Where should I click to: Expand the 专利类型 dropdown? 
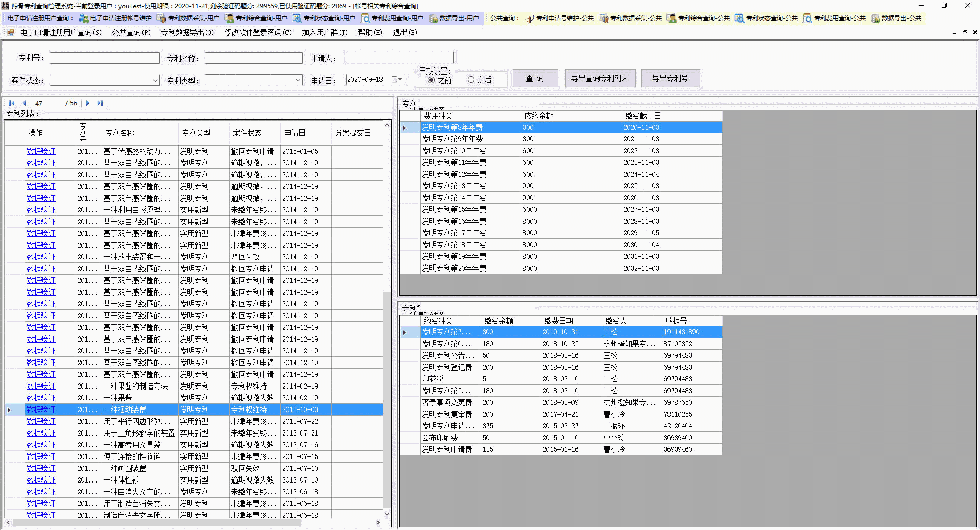(298, 80)
